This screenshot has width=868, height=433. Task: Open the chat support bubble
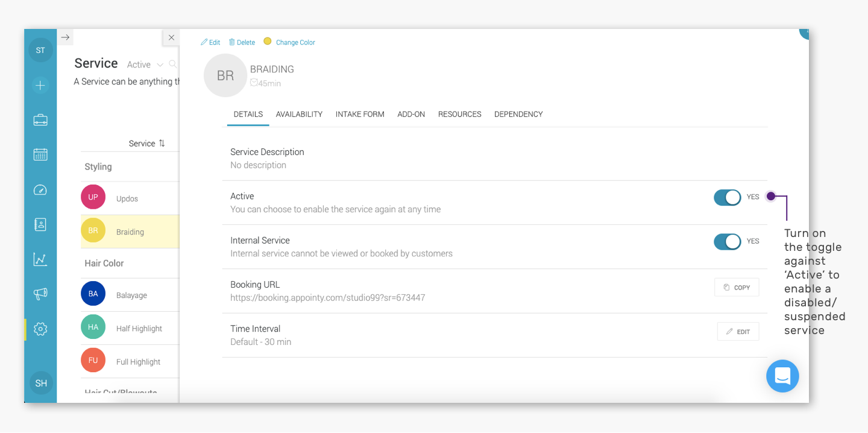[x=782, y=376]
